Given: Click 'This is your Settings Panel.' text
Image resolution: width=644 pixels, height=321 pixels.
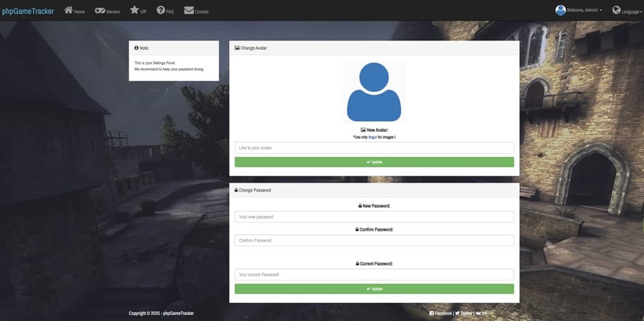Looking at the screenshot, I should pyautogui.click(x=155, y=63).
